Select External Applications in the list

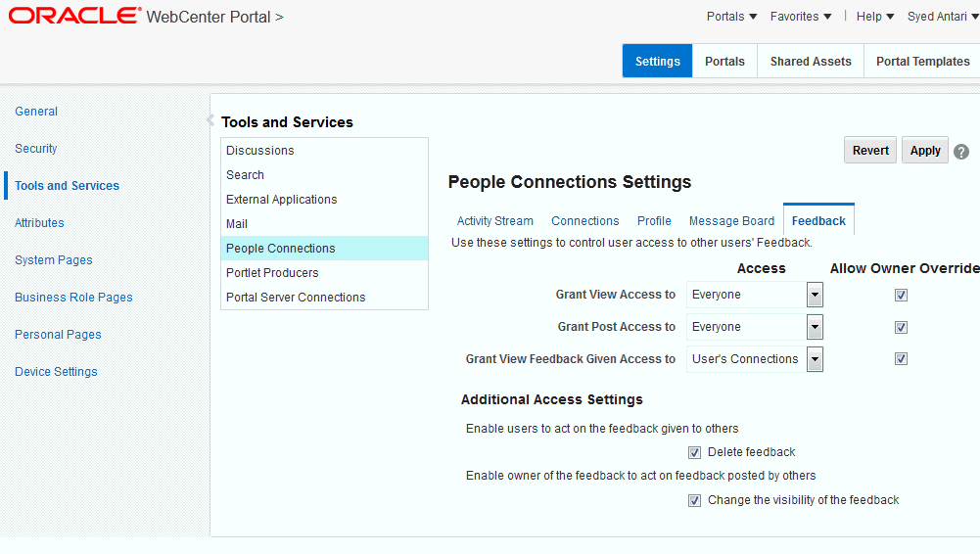coord(324,200)
